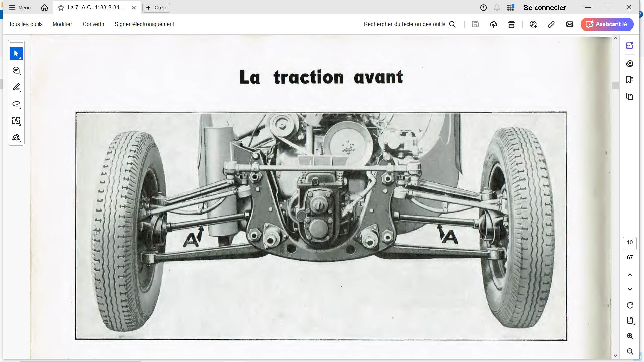Select the arrow selection tool
644x362 pixels.
coord(16,54)
